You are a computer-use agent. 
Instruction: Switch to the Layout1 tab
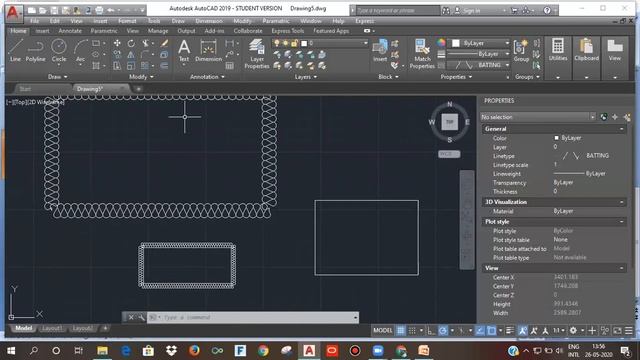[x=52, y=328]
